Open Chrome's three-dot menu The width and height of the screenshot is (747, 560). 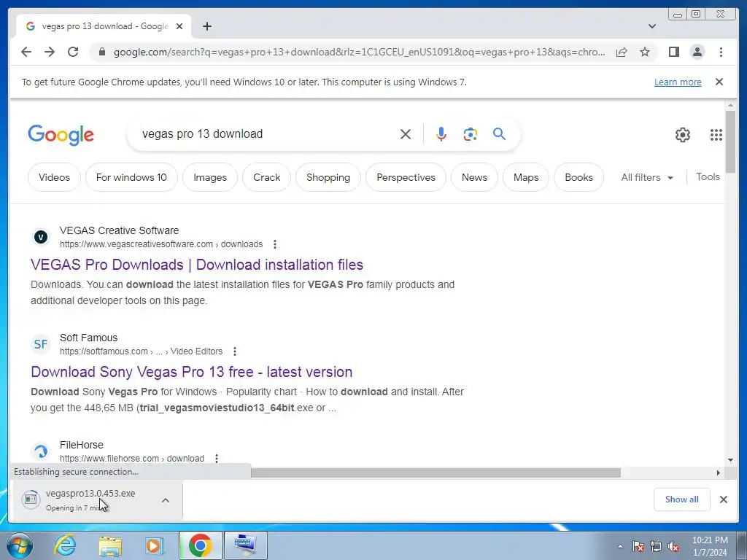(721, 52)
